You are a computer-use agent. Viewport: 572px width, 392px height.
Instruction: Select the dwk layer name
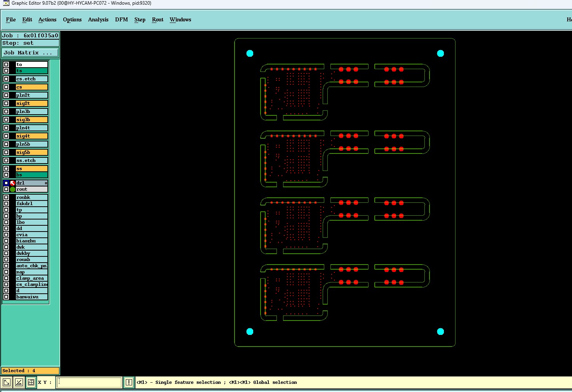pyautogui.click(x=32, y=247)
